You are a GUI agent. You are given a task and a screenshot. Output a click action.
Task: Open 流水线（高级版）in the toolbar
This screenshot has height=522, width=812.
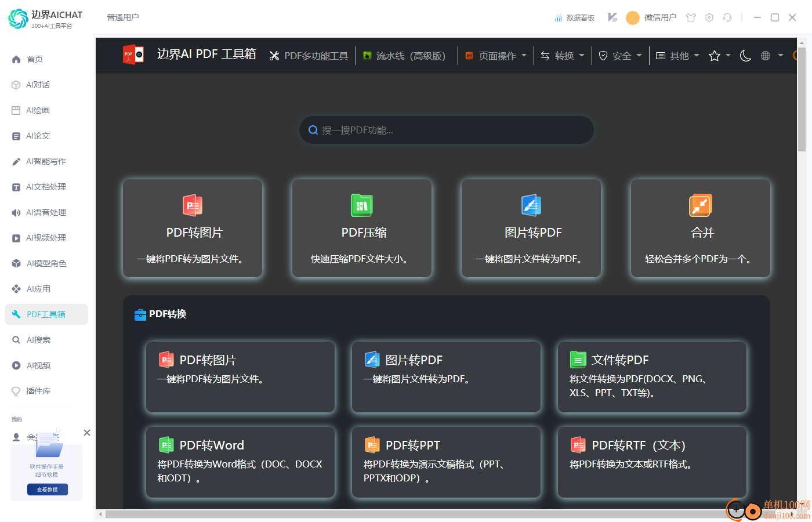click(x=404, y=56)
